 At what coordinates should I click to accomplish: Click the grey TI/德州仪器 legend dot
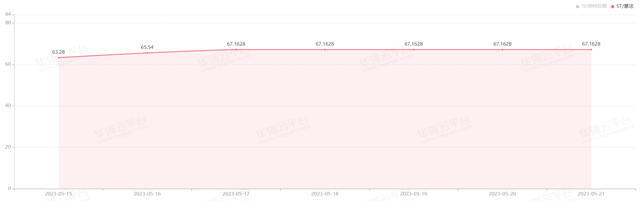[577, 6]
